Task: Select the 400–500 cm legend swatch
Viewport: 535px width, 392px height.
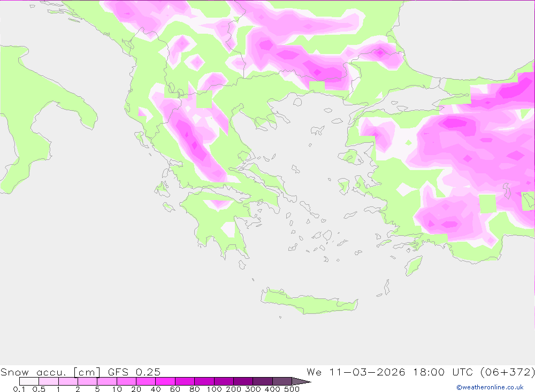Action: click(282, 381)
